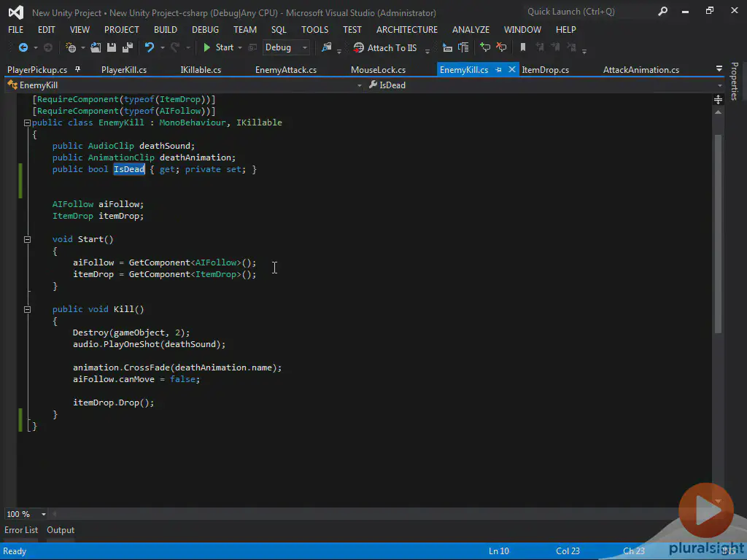The height and width of the screenshot is (560, 747).
Task: Click the uncomment selected lines icon
Action: click(501, 47)
